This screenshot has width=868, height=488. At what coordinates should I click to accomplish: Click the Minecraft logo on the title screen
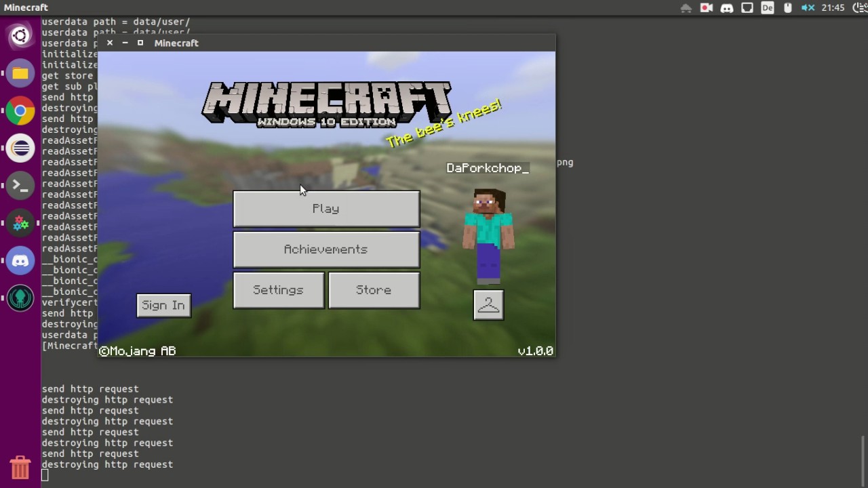pyautogui.click(x=326, y=104)
